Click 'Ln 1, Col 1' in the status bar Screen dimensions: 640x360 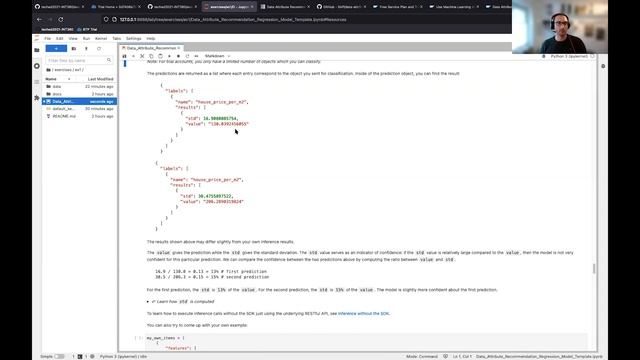pyautogui.click(x=462, y=356)
